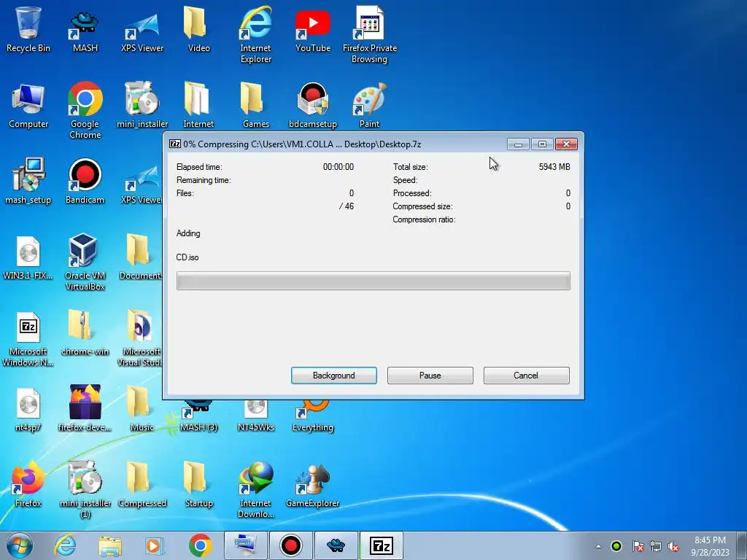Open the taskbar clock showing 8:45 PM
This screenshot has width=747, height=560.
(710, 546)
